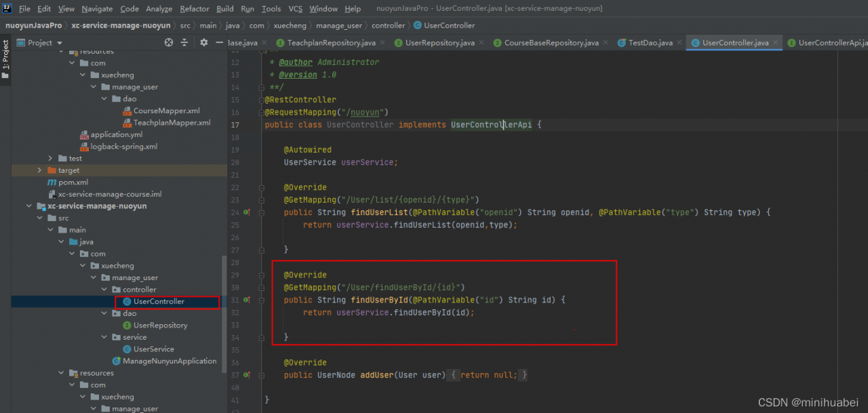Image resolution: width=868 pixels, height=413 pixels.
Task: Click the gutter implements icon on line 37
Action: point(247,375)
